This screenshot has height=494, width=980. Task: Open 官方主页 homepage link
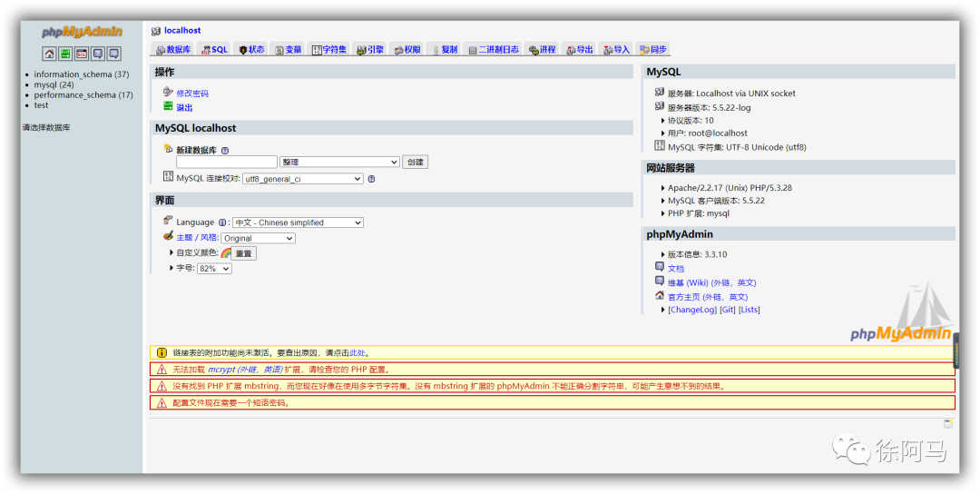point(708,297)
